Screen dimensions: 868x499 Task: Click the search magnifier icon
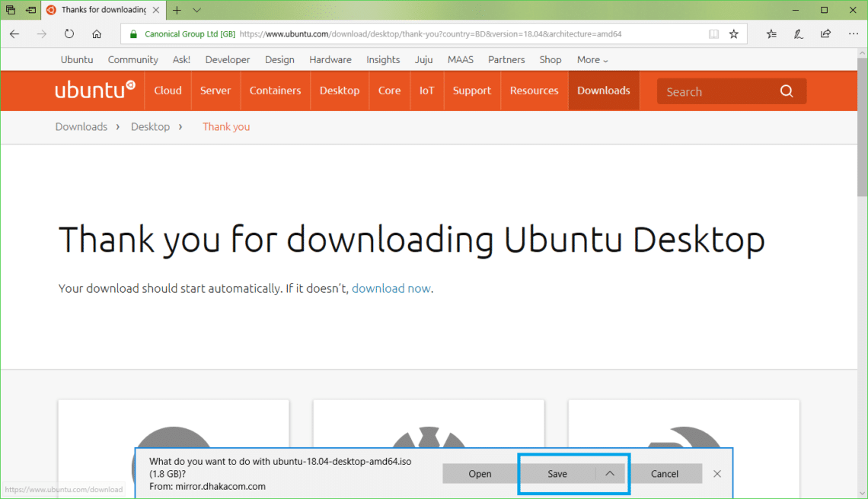(x=787, y=91)
